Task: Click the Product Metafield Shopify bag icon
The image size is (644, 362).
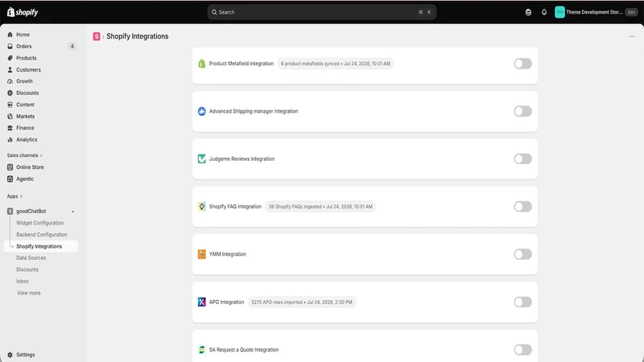Action: click(202, 64)
